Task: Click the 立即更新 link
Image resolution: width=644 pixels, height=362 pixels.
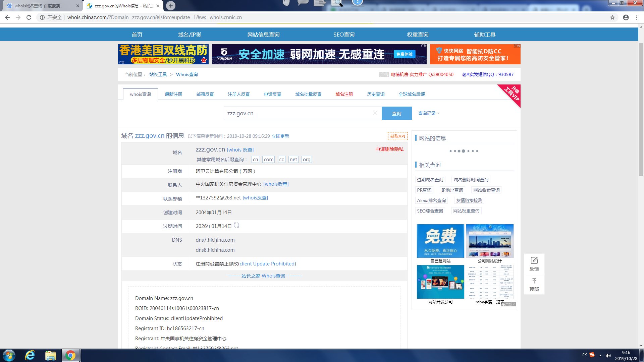Action: click(280, 136)
